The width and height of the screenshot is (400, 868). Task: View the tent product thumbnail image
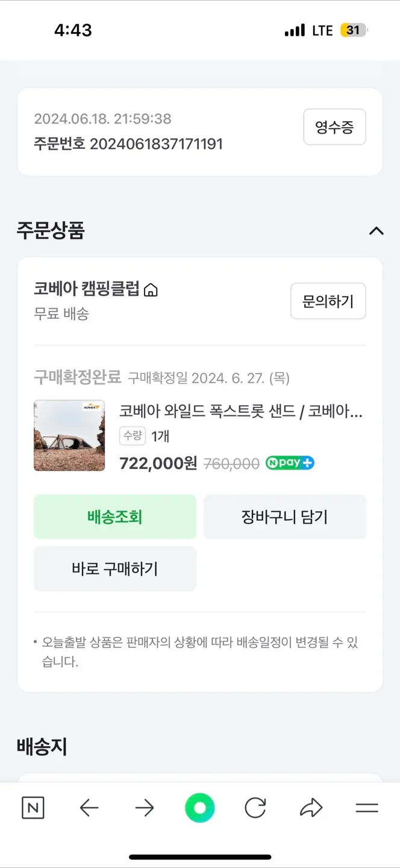coord(69,435)
